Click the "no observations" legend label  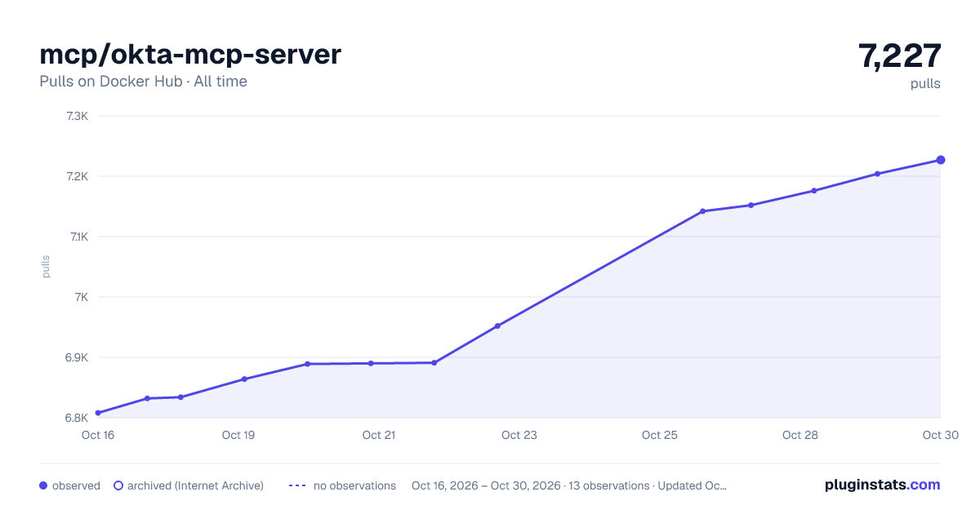[x=354, y=485]
